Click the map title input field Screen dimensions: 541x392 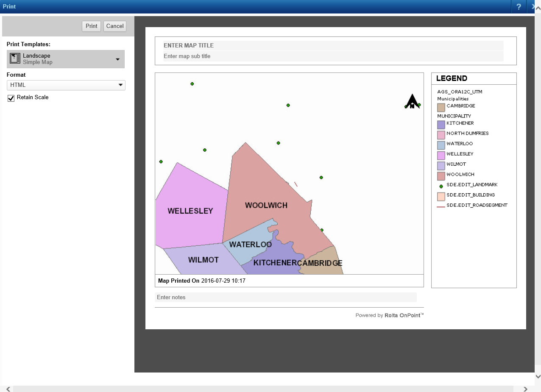pos(333,45)
